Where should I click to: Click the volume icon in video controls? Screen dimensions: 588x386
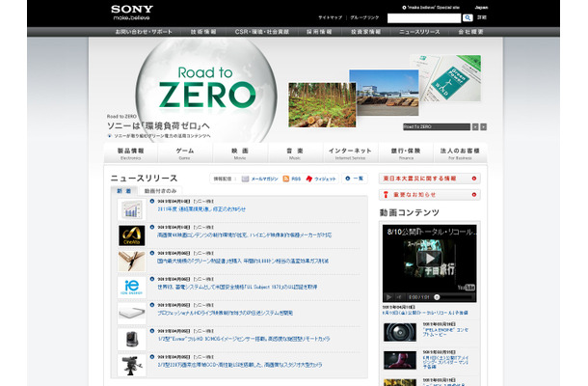399,297
